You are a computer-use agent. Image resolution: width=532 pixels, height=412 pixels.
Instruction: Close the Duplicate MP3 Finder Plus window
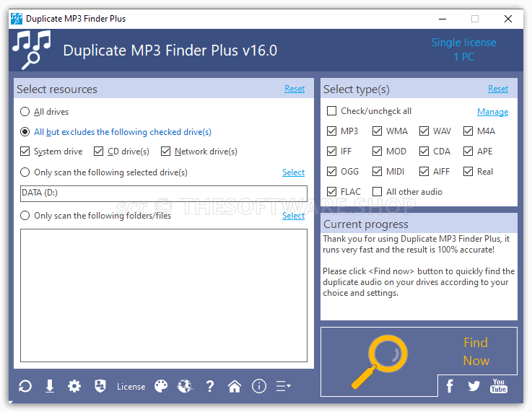508,19
